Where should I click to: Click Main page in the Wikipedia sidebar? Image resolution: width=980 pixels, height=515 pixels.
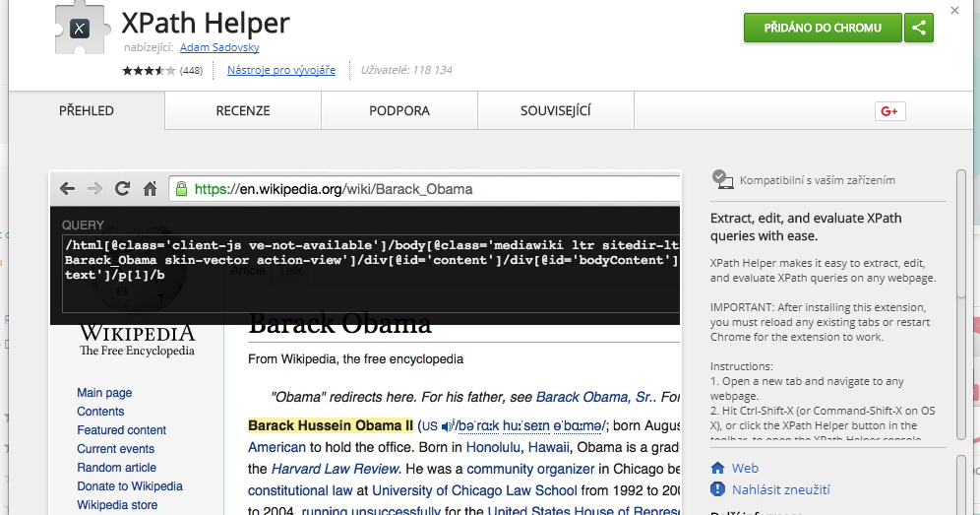[104, 392]
